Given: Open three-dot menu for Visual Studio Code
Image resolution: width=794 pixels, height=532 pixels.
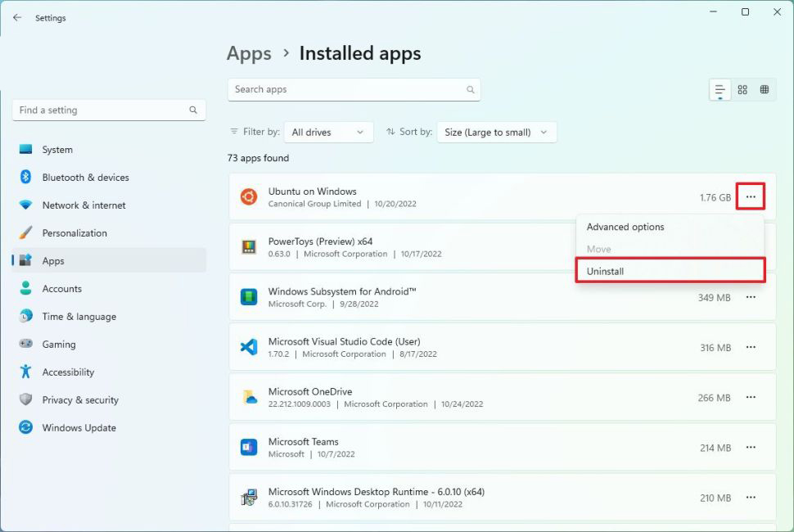Looking at the screenshot, I should click(751, 348).
